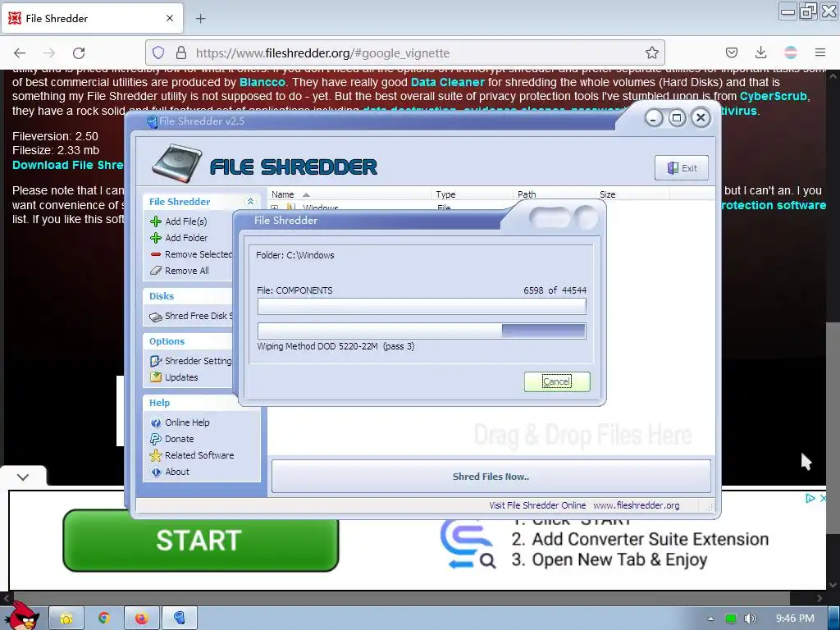Open the Data Cleaner link
Image resolution: width=840 pixels, height=630 pixels.
[447, 83]
